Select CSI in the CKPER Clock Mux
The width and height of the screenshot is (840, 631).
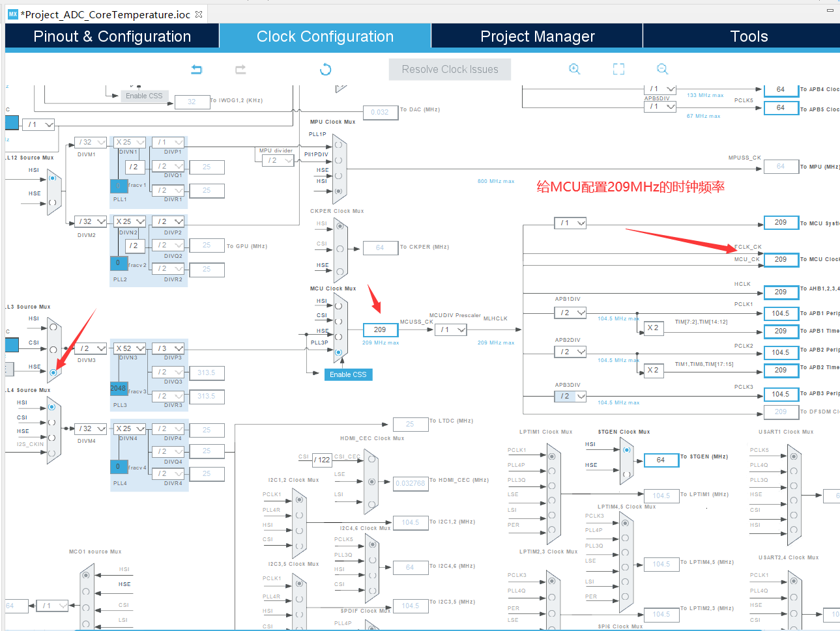(340, 249)
